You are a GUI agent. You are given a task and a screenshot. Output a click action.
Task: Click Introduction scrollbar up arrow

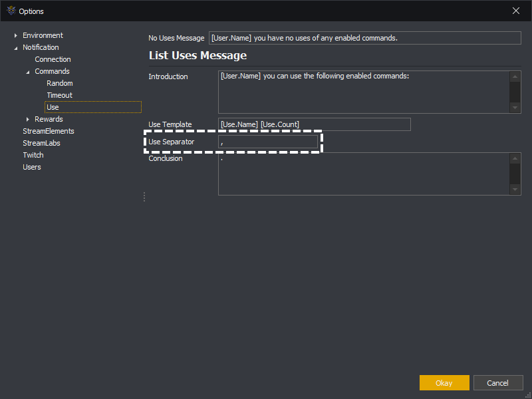[x=515, y=76]
